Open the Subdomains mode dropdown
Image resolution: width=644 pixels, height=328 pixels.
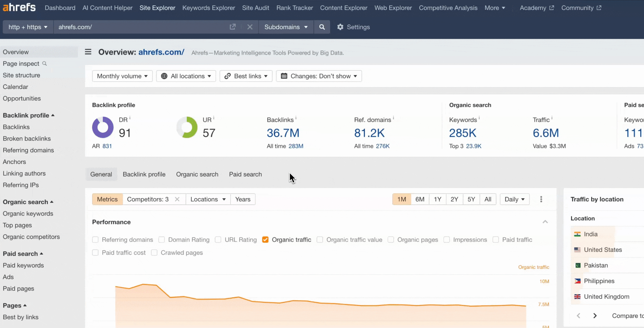point(286,27)
